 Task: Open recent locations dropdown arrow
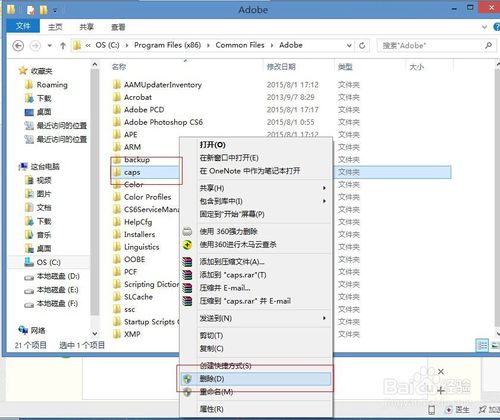click(49, 46)
